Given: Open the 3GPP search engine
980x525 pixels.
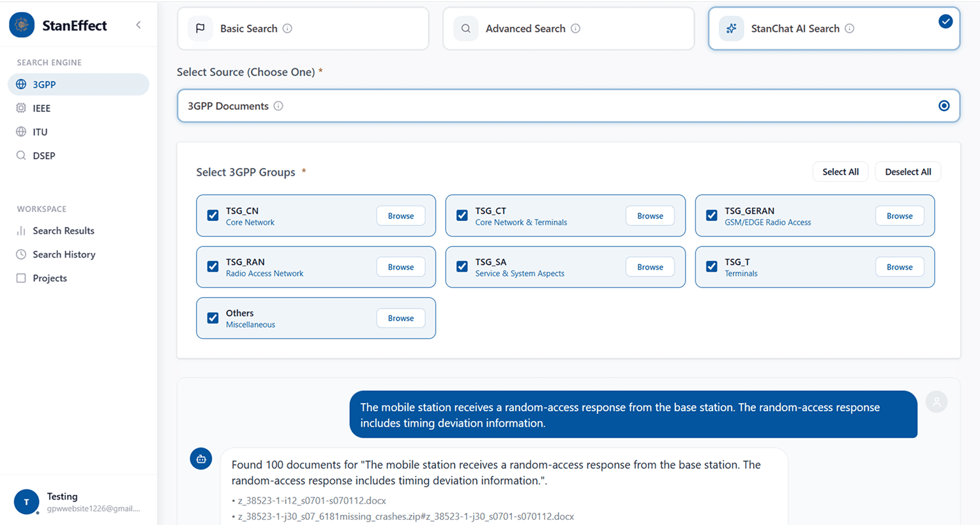Looking at the screenshot, I should pyautogui.click(x=79, y=84).
